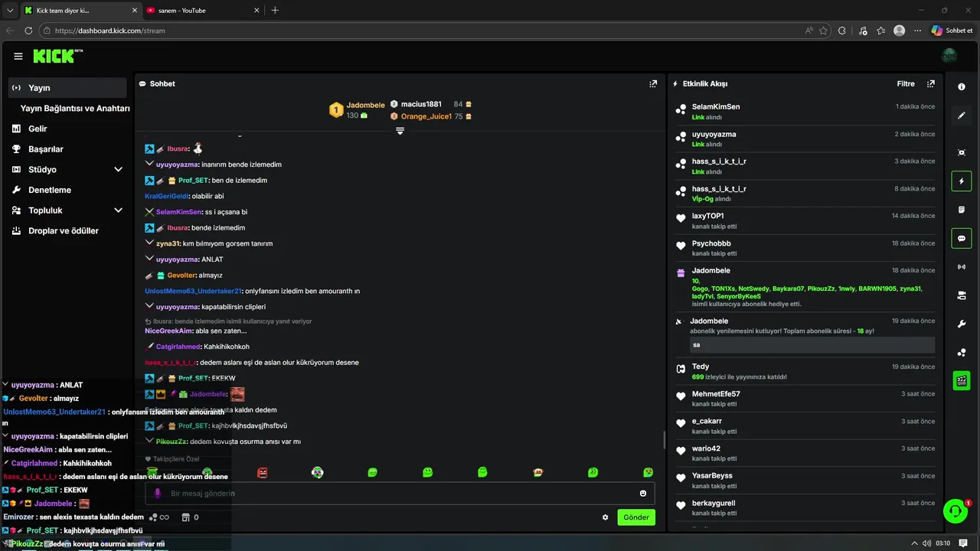Viewport: 980px width, 551px height.
Task: Toggle the lightning activity feed icon
Action: click(x=962, y=181)
